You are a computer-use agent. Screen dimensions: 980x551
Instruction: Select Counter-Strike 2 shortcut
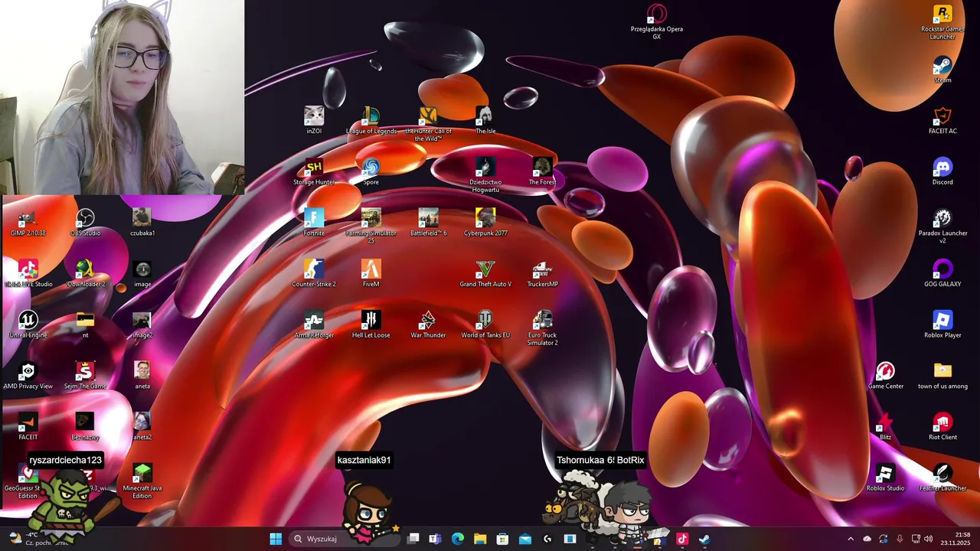(x=314, y=274)
